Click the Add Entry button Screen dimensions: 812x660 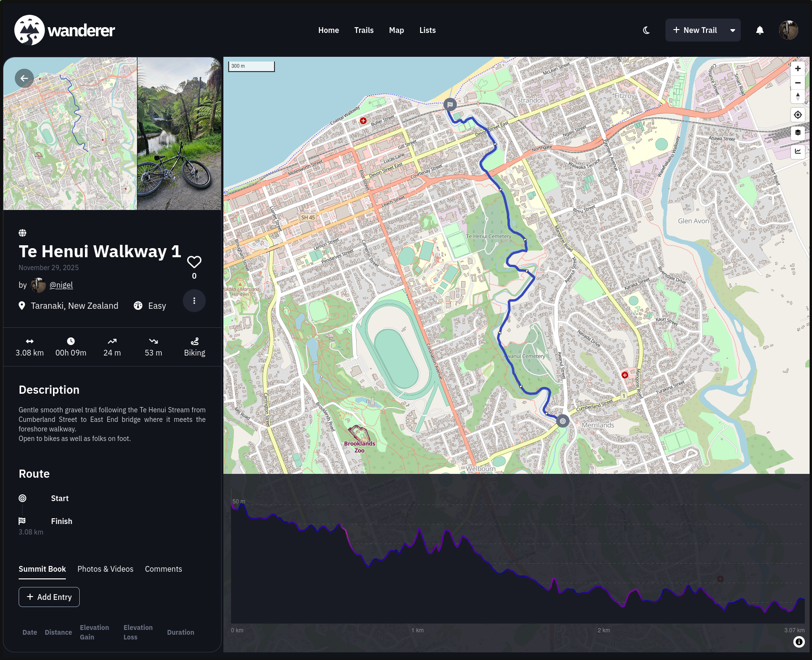[49, 597]
